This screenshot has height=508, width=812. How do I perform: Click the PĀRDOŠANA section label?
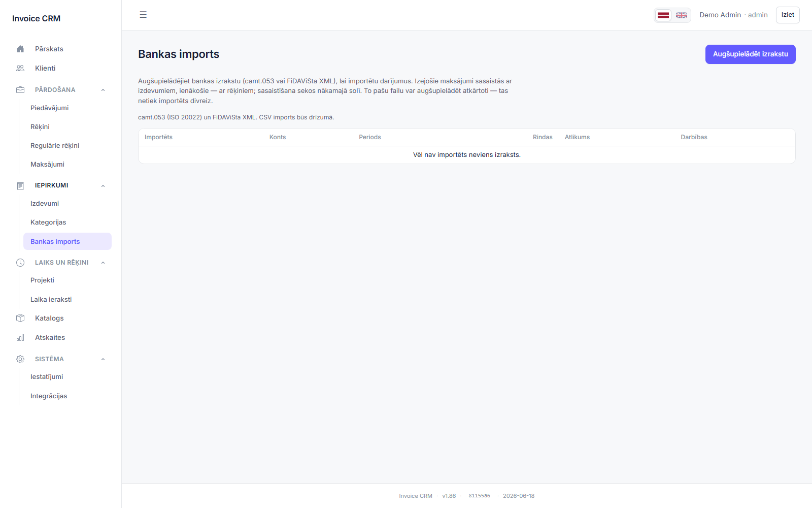tap(55, 90)
